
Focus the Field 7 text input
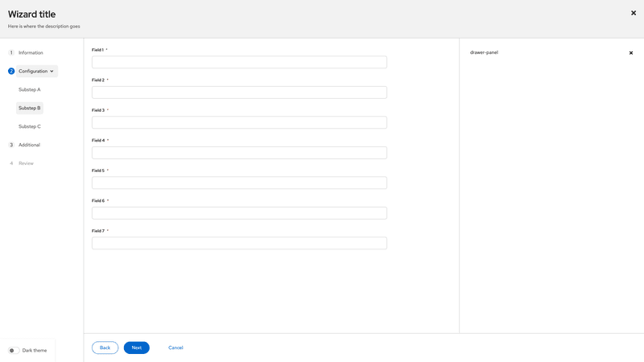(x=239, y=243)
